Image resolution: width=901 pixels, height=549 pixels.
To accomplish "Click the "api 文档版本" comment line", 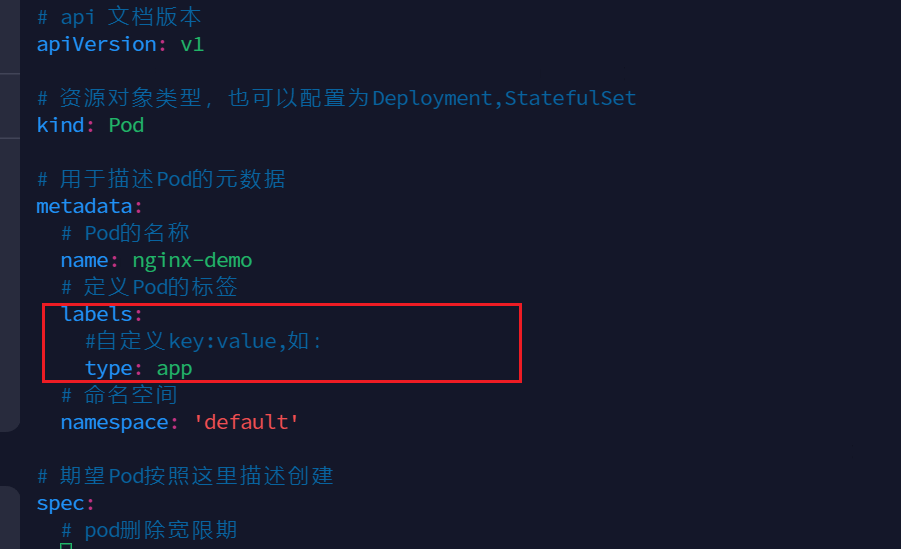I will (x=132, y=17).
